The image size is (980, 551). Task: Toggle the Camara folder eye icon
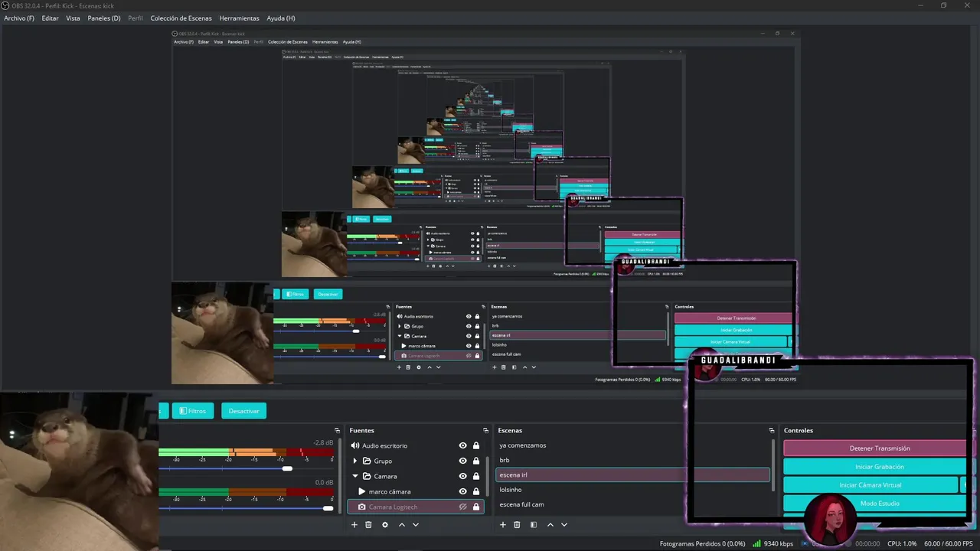(x=462, y=476)
